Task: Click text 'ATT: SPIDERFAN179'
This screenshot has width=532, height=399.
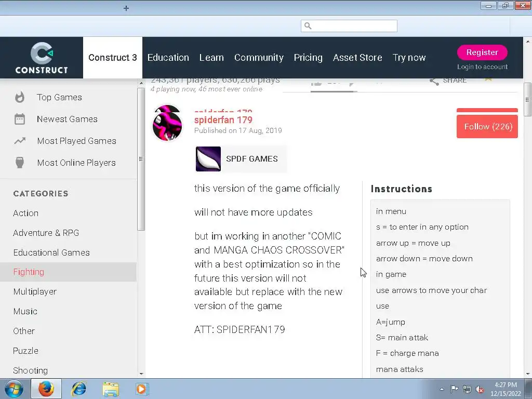Action: pyautogui.click(x=240, y=329)
